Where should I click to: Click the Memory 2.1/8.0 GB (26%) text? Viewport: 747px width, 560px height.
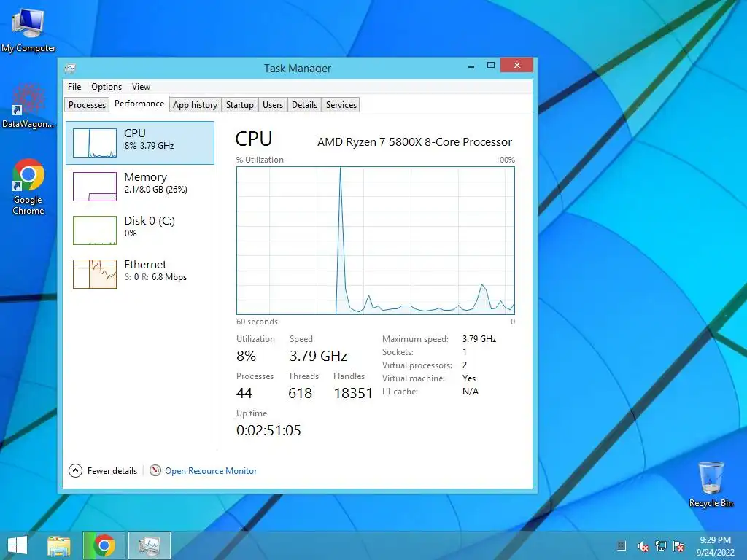(x=156, y=190)
